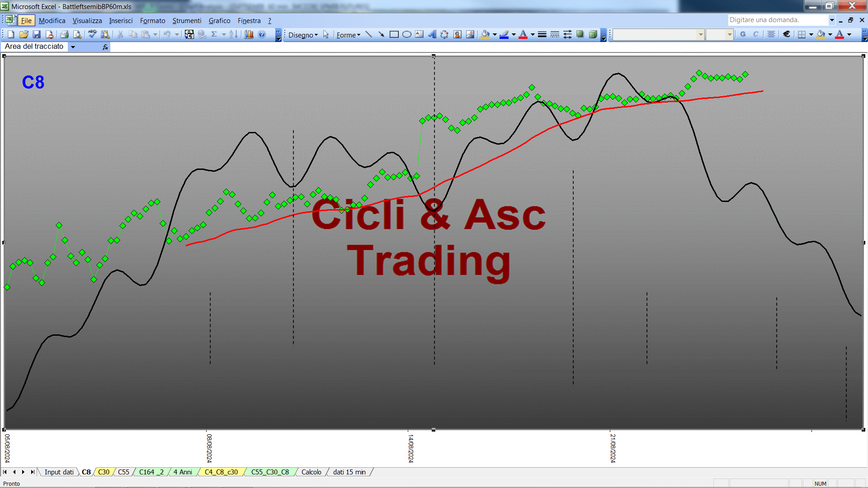The image size is (868, 488).
Task: Click the Sort ascending A-Z icon
Action: pyautogui.click(x=233, y=34)
